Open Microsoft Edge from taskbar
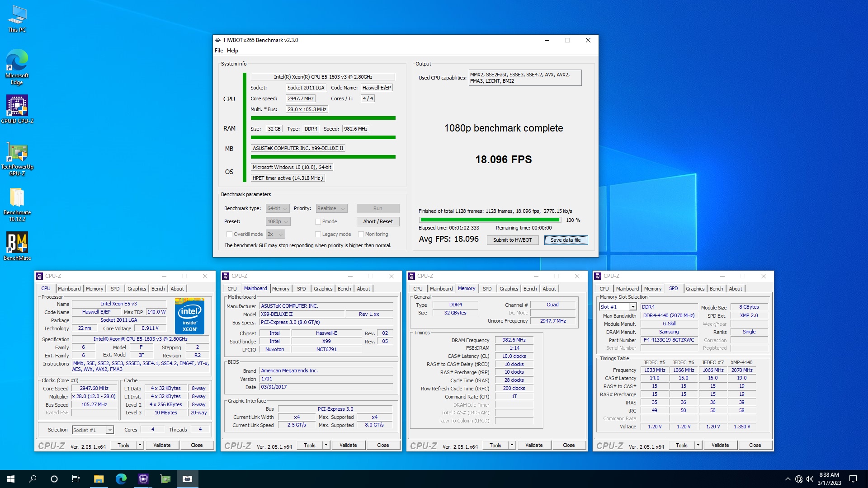The width and height of the screenshot is (868, 488). [x=121, y=479]
